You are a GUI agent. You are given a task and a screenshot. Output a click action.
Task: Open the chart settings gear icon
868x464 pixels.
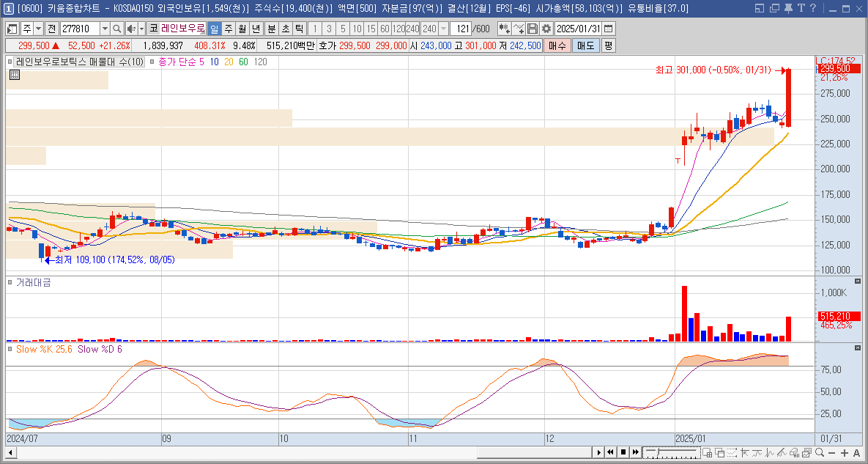tap(546, 29)
